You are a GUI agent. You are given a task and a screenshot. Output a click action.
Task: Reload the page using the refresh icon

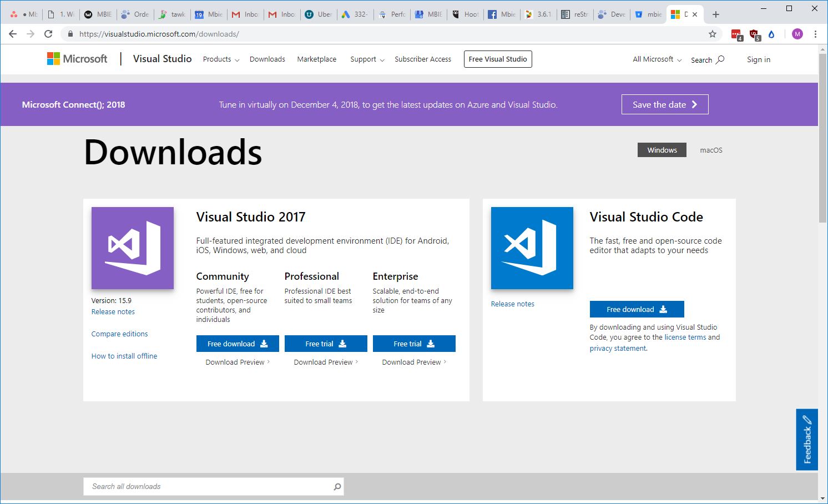click(x=48, y=34)
